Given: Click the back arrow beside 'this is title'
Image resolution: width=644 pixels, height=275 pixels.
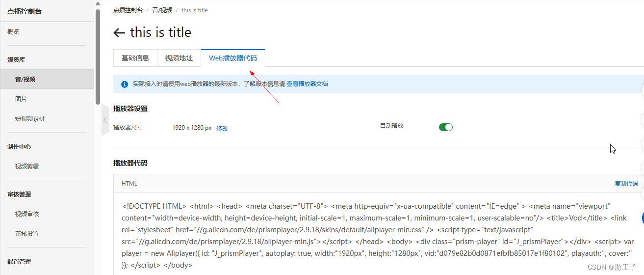Looking at the screenshot, I should [119, 33].
